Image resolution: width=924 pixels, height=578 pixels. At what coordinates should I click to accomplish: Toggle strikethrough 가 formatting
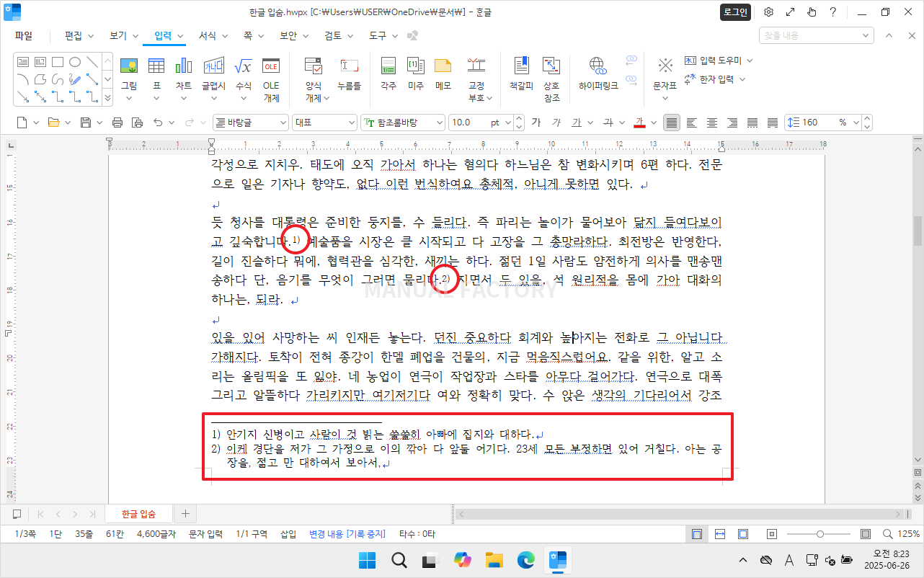pyautogui.click(x=607, y=123)
